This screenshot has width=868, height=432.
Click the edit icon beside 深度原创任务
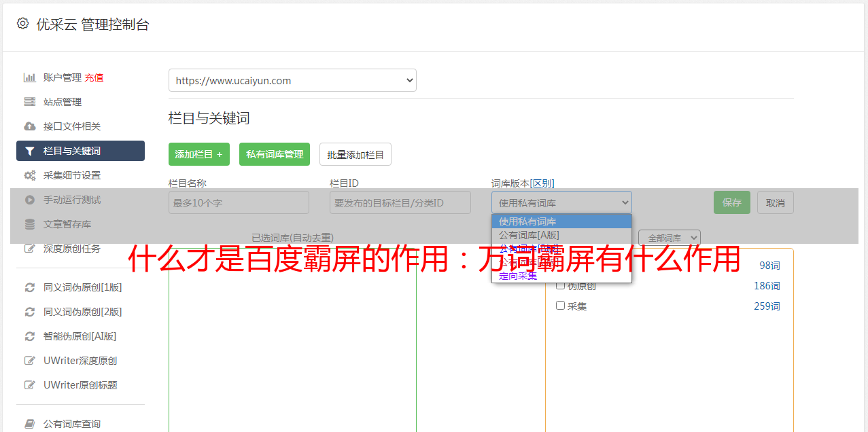click(x=29, y=249)
